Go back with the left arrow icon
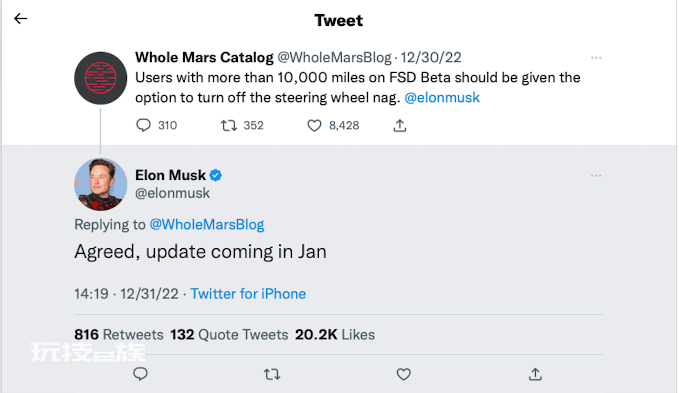 [x=20, y=19]
